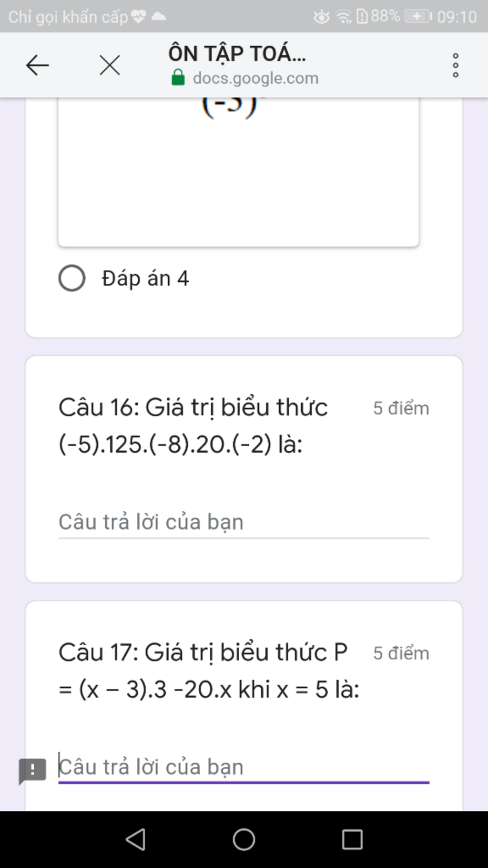Tap the Wi-Fi status icon

tap(344, 17)
